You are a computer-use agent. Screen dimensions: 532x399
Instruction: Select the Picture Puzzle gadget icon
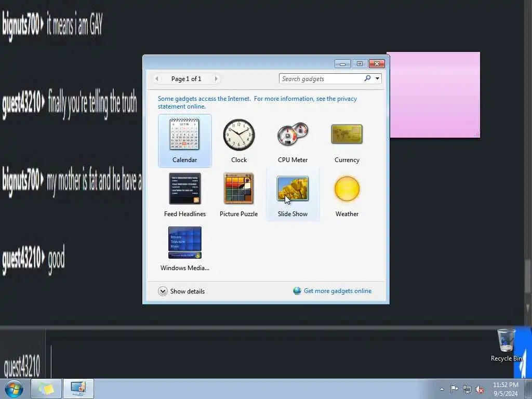point(238,188)
